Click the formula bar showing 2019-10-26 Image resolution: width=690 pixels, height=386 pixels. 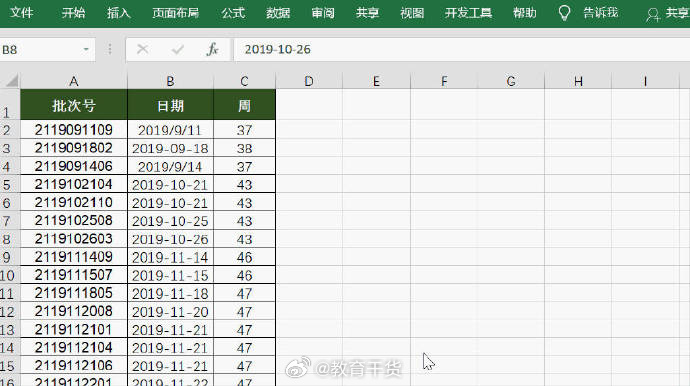[462, 49]
